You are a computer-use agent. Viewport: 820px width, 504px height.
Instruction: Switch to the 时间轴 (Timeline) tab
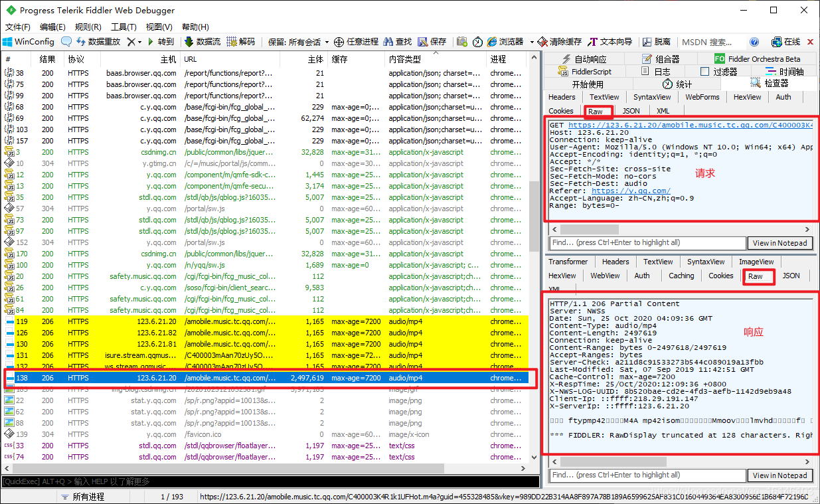click(785, 71)
